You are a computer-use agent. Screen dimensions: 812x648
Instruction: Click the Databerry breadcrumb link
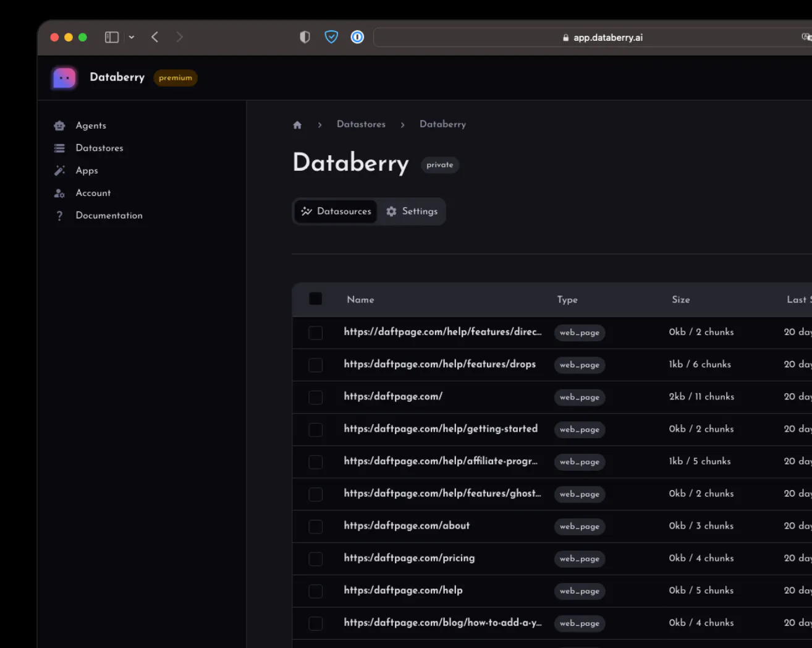[x=443, y=124]
